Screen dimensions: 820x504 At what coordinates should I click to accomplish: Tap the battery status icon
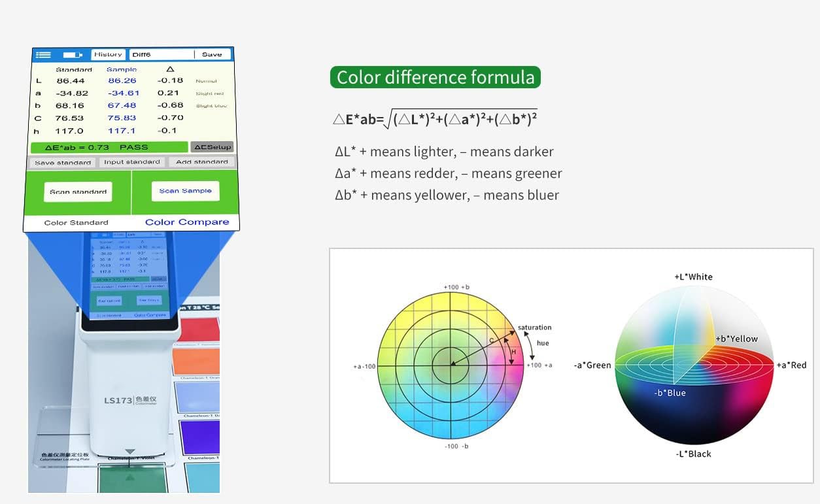pyautogui.click(x=72, y=55)
